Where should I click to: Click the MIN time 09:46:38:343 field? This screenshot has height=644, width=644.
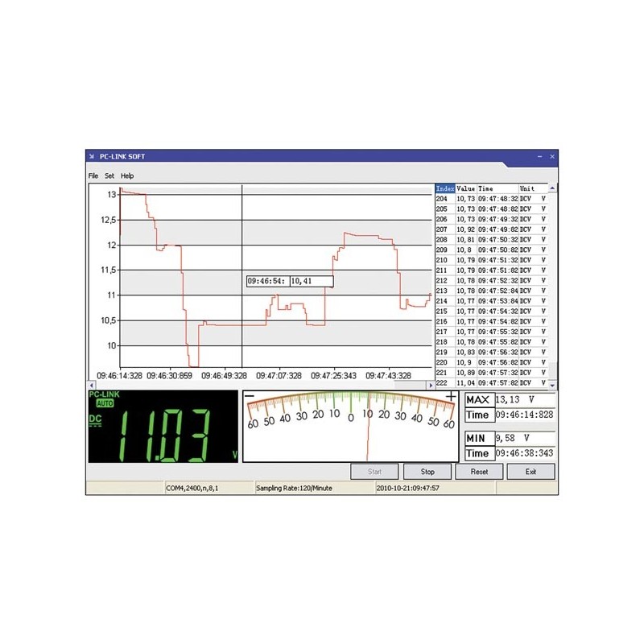click(x=525, y=453)
